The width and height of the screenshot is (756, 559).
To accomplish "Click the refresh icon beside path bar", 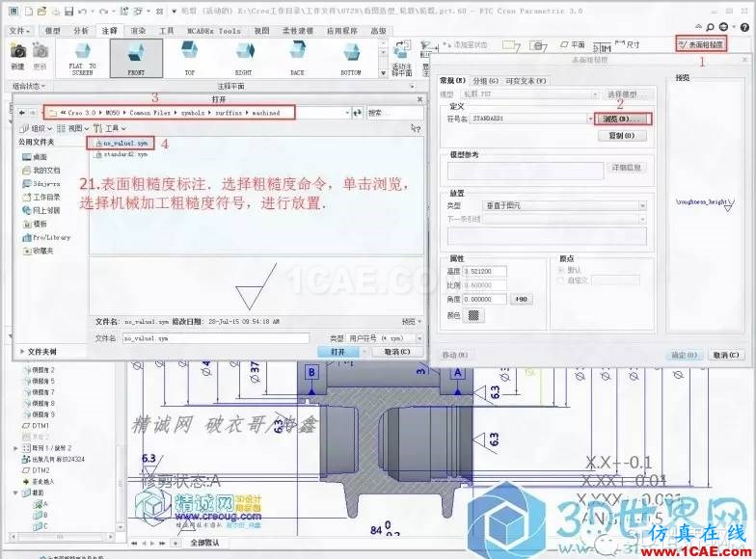I will (x=357, y=113).
